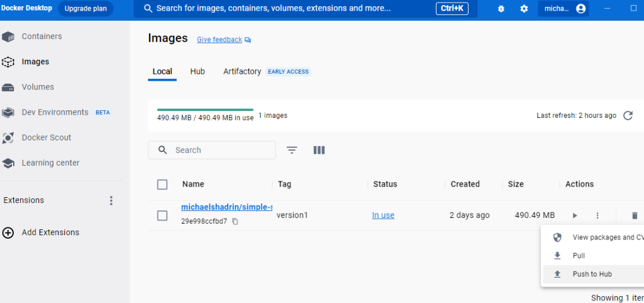Image resolution: width=644 pixels, height=303 pixels.
Task: Open the filter list icon
Action: (292, 150)
